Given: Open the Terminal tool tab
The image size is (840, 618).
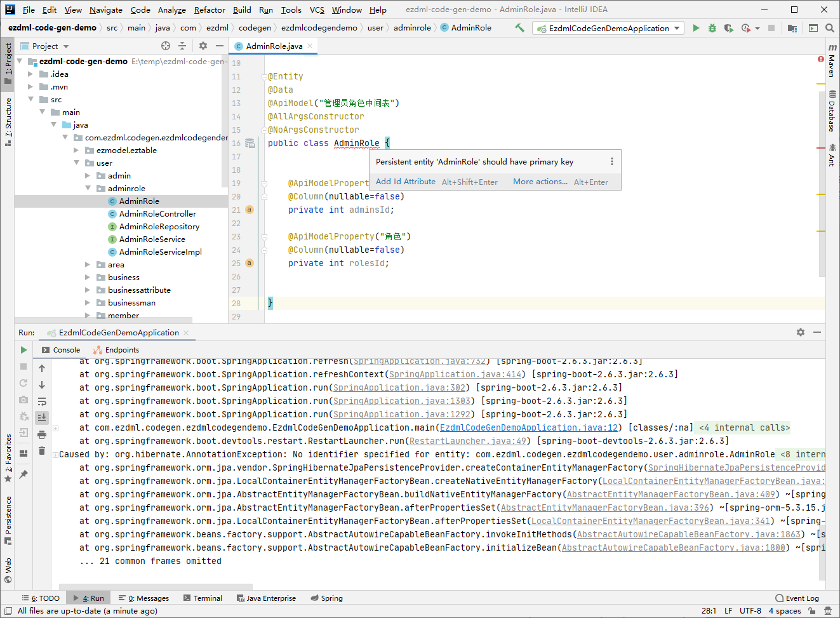Looking at the screenshot, I should pyautogui.click(x=203, y=598).
